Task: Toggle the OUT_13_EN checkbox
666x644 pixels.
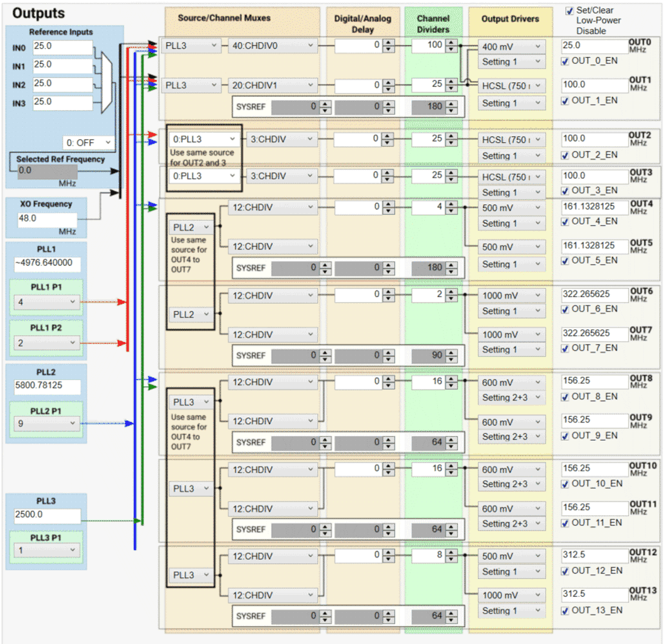Action: click(x=565, y=610)
